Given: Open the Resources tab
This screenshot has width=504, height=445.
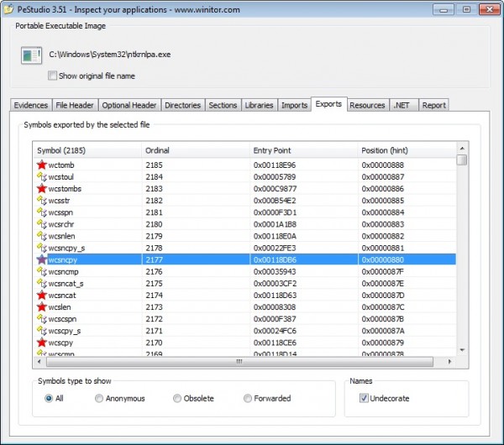Looking at the screenshot, I should [x=367, y=105].
